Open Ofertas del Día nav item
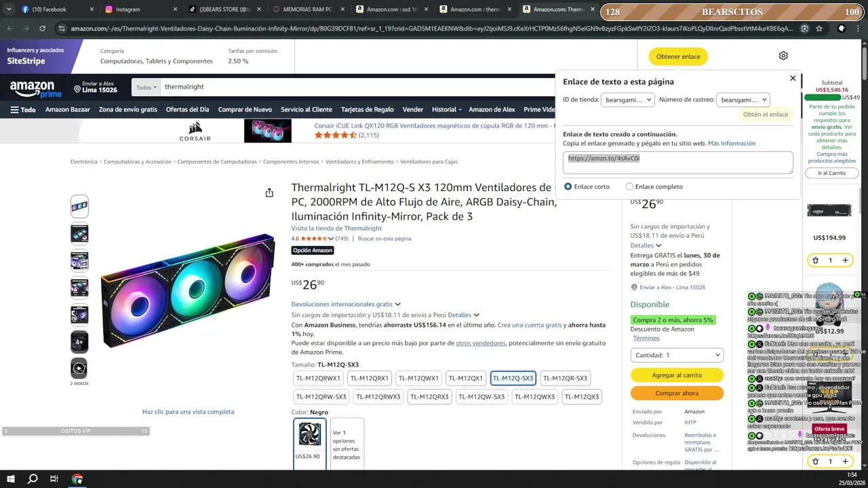This screenshot has width=868, height=488. 187,110
